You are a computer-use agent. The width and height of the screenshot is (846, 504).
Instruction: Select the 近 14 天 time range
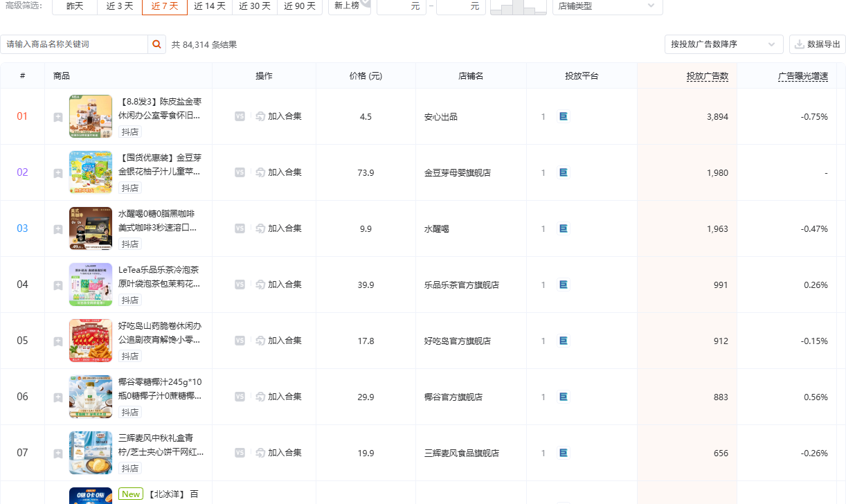pos(210,6)
